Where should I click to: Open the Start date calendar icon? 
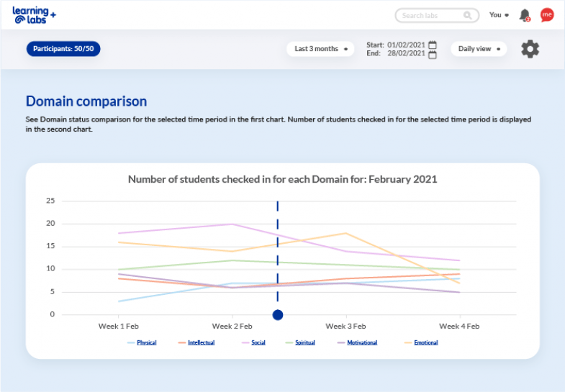tap(433, 45)
